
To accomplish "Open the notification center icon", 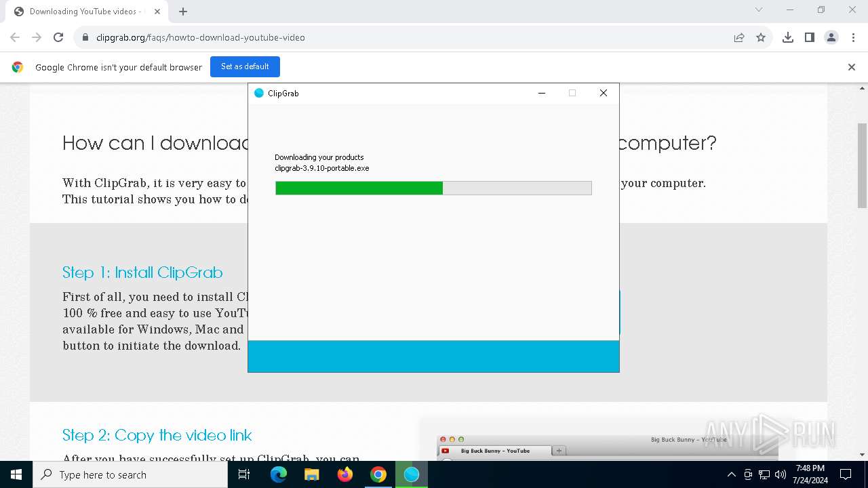I will pos(846,474).
